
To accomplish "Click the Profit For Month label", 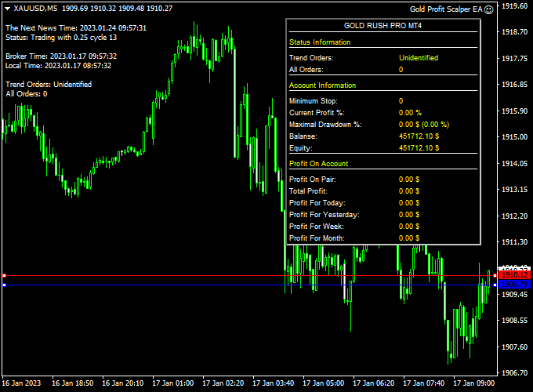I will pos(317,238).
